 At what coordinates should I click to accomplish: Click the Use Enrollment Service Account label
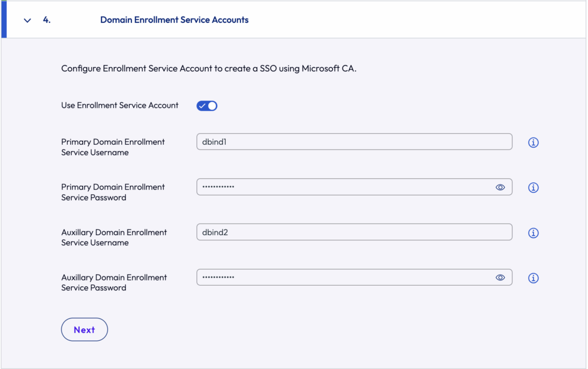119,106
